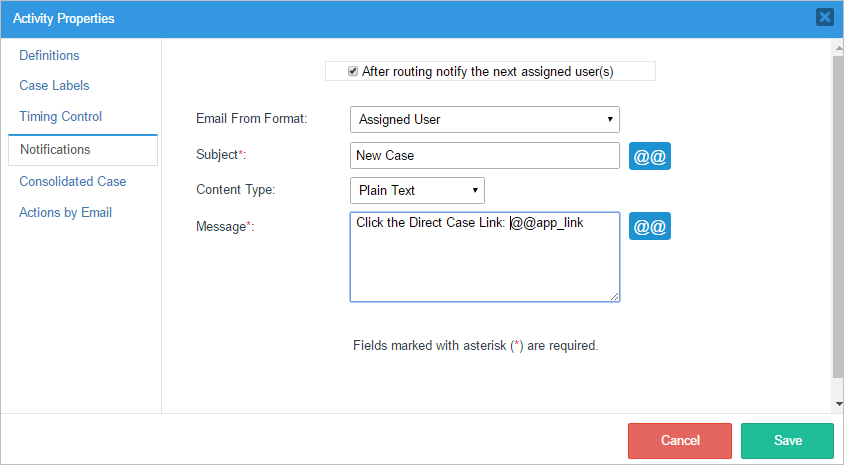Click the @@ variable button beside Subject
844x465 pixels.
(650, 157)
